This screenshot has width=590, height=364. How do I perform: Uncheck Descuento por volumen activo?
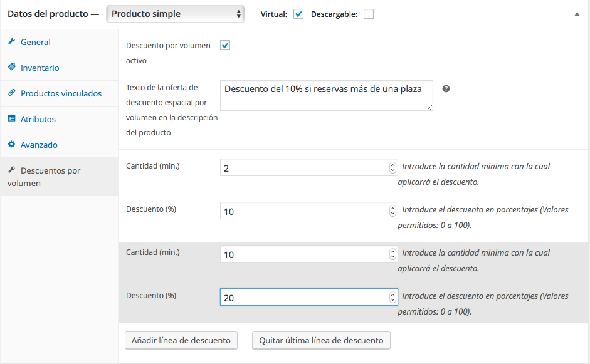click(225, 46)
